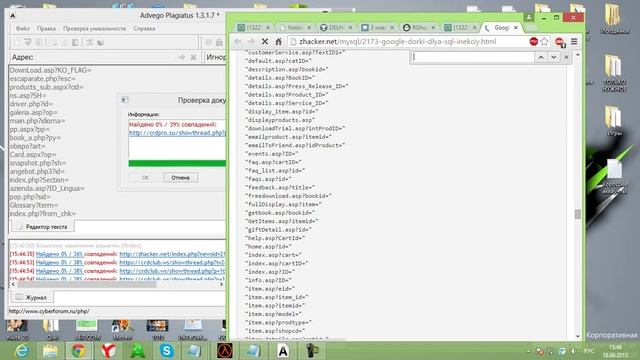Click the Advego address go arrow
Image resolution: width=640 pixels, height=360 pixels.
(x=182, y=57)
